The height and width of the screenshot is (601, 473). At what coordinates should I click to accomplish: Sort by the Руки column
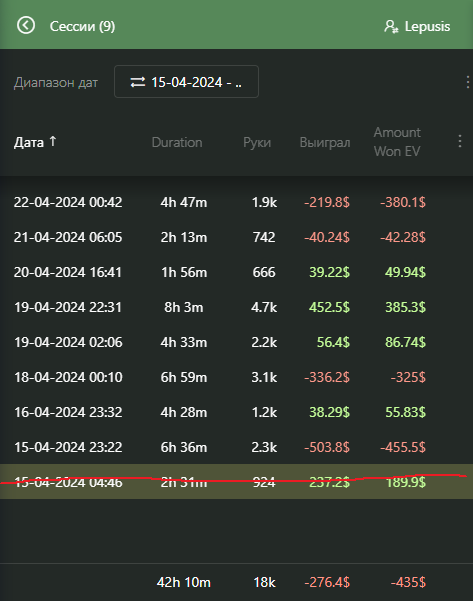tap(257, 143)
